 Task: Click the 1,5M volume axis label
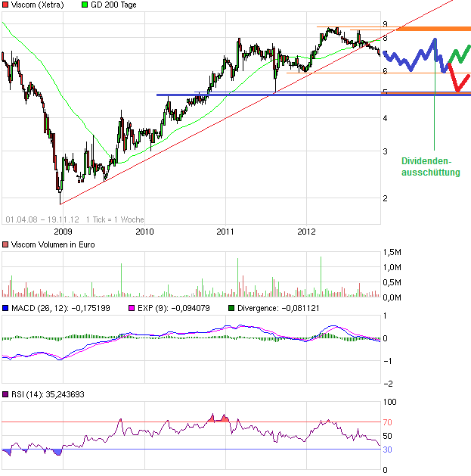pyautogui.click(x=392, y=252)
